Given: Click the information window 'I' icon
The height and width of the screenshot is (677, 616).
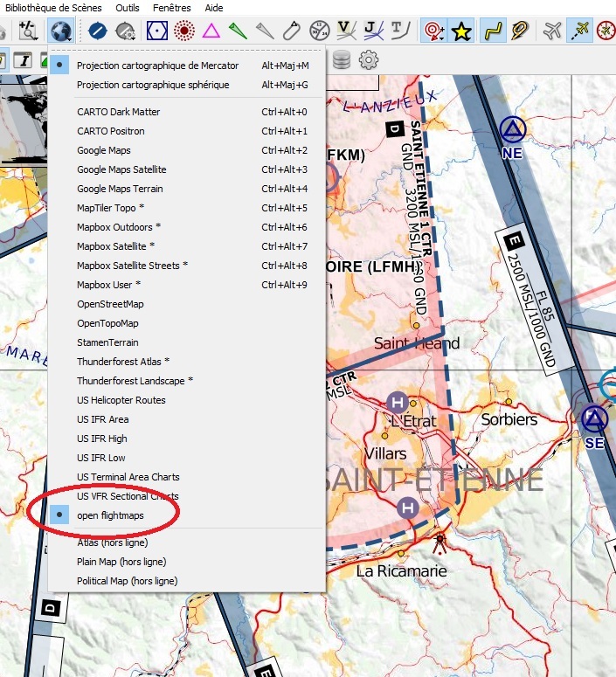Looking at the screenshot, I should click(x=24, y=60).
